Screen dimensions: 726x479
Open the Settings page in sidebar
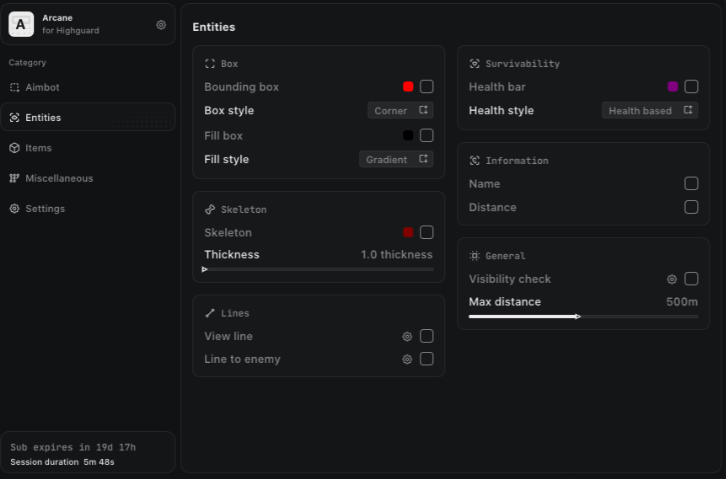(45, 208)
